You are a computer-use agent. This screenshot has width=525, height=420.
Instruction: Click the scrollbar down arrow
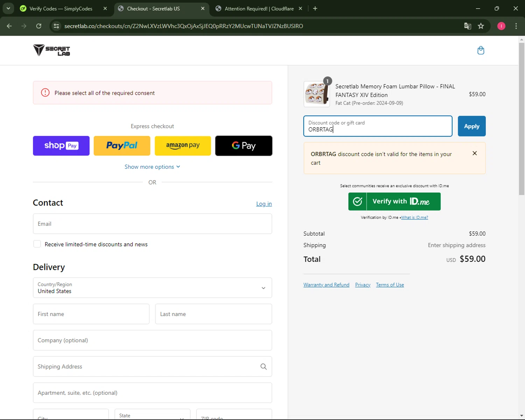tap(521, 416)
